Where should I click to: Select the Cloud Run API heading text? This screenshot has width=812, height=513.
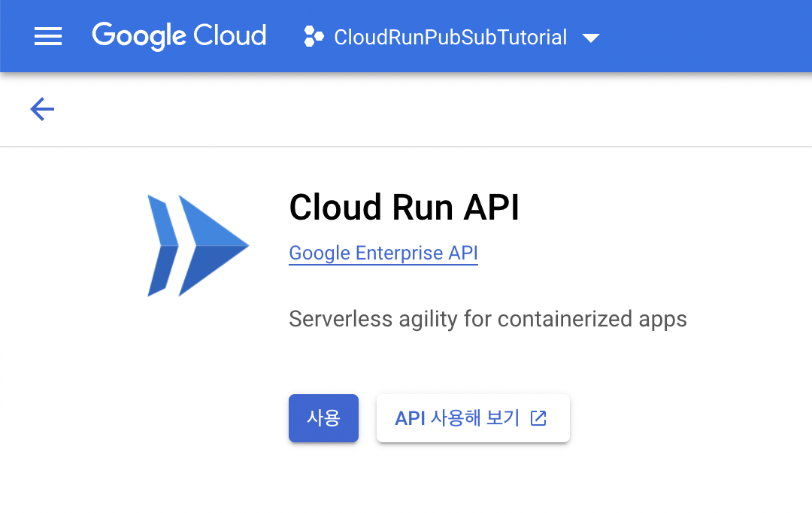click(404, 208)
